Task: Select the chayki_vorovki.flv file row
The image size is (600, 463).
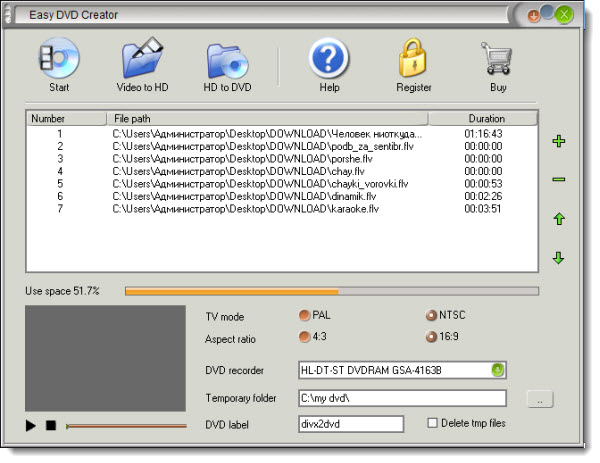Action: 282,184
